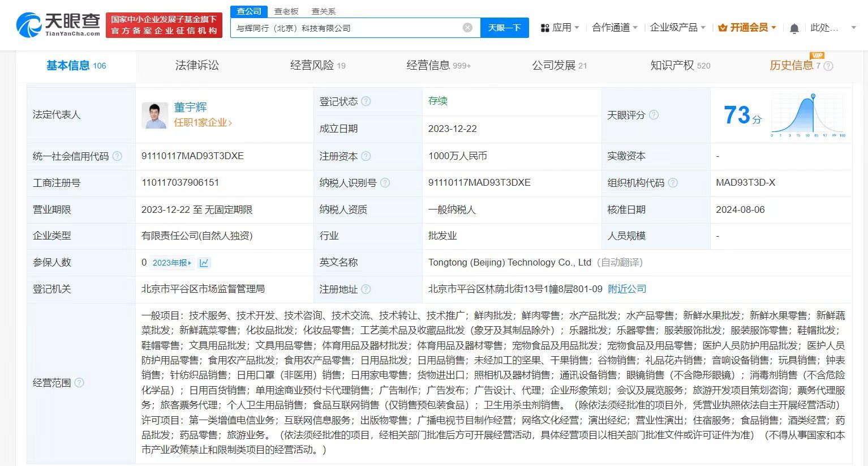
Task: Click the question-mark icon next to 登记状态
Action: coord(367,101)
